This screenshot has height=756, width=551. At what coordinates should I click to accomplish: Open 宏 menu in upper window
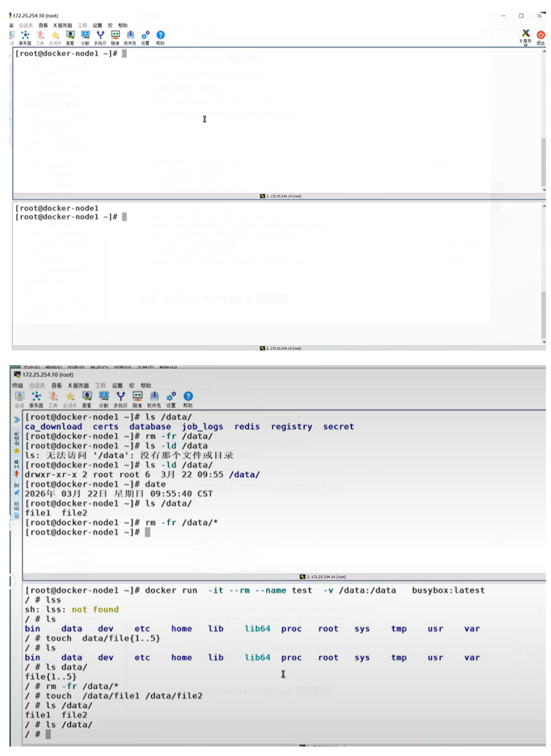pos(110,25)
